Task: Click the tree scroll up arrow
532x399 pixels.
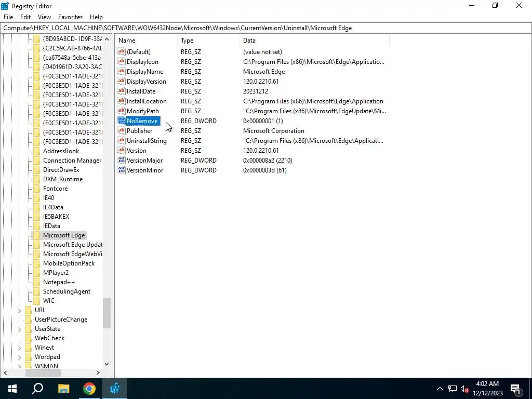Action: coord(107,39)
